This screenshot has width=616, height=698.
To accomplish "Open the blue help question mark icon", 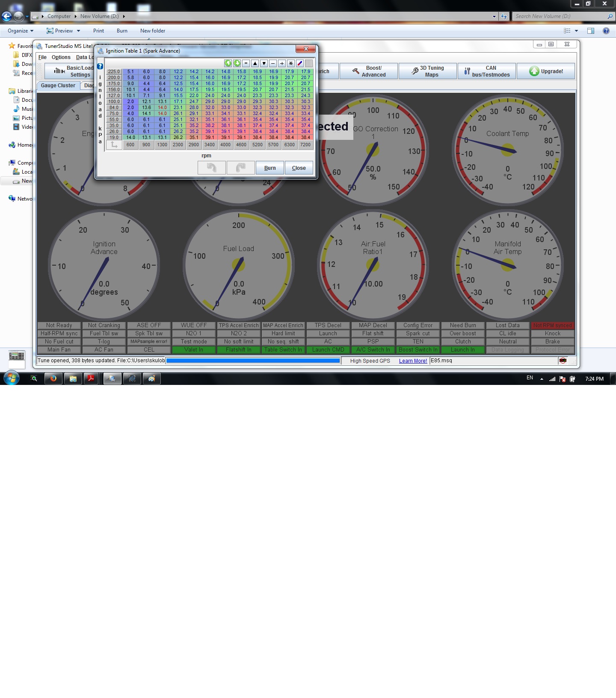I will [x=100, y=66].
